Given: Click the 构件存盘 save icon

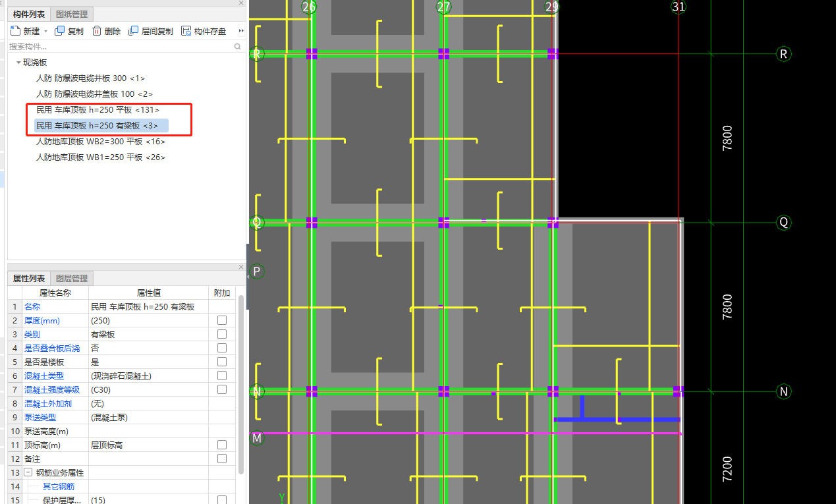Looking at the screenshot, I should [x=186, y=31].
